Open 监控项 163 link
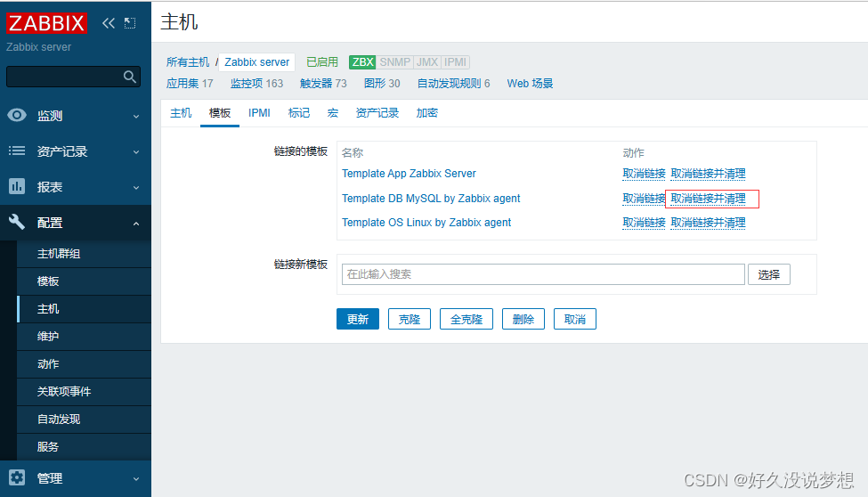Screen dimensions: 868x497 (256, 84)
